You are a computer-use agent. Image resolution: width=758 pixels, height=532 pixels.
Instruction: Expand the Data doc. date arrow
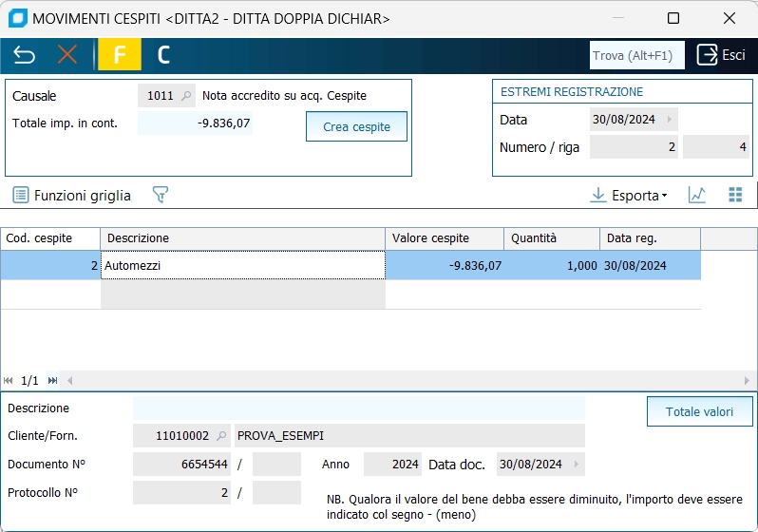click(x=577, y=465)
